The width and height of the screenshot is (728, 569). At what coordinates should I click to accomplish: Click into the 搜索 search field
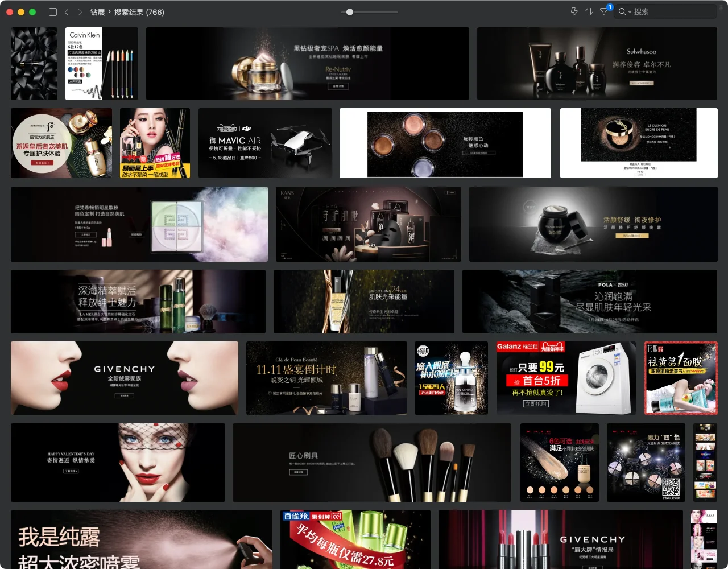click(x=671, y=11)
